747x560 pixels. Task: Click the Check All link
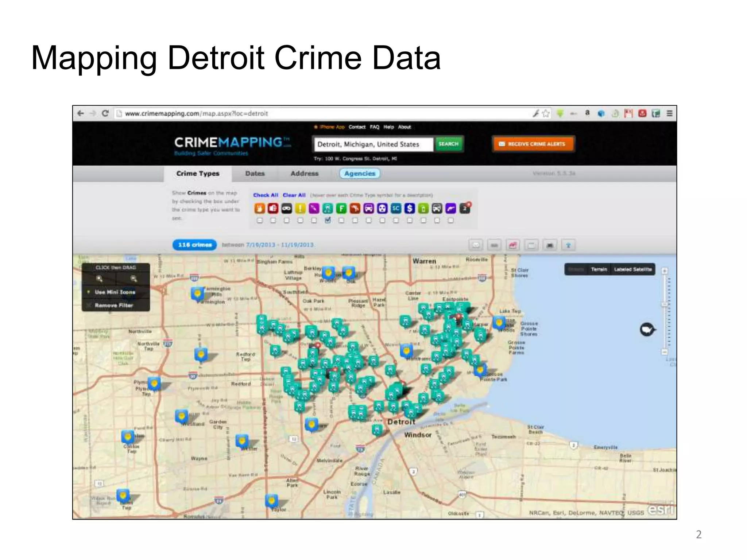[x=266, y=195]
